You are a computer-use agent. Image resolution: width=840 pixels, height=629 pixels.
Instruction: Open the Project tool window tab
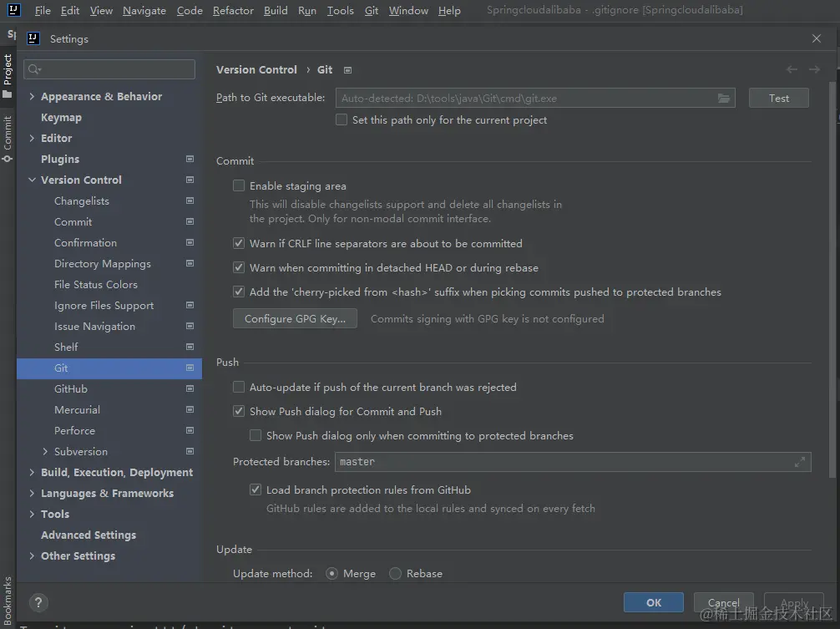pyautogui.click(x=8, y=75)
